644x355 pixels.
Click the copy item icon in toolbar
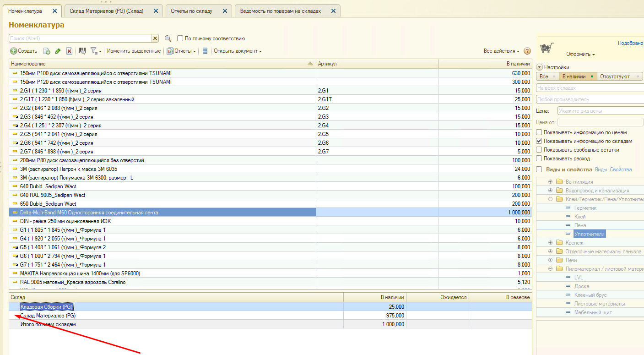click(x=47, y=51)
